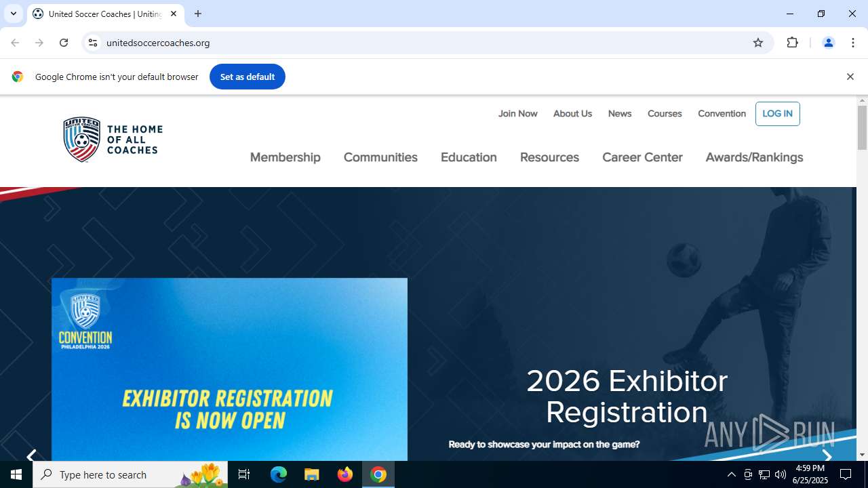868x488 pixels.
Task: Click the scrollbar down arrow
Action: [x=862, y=455]
